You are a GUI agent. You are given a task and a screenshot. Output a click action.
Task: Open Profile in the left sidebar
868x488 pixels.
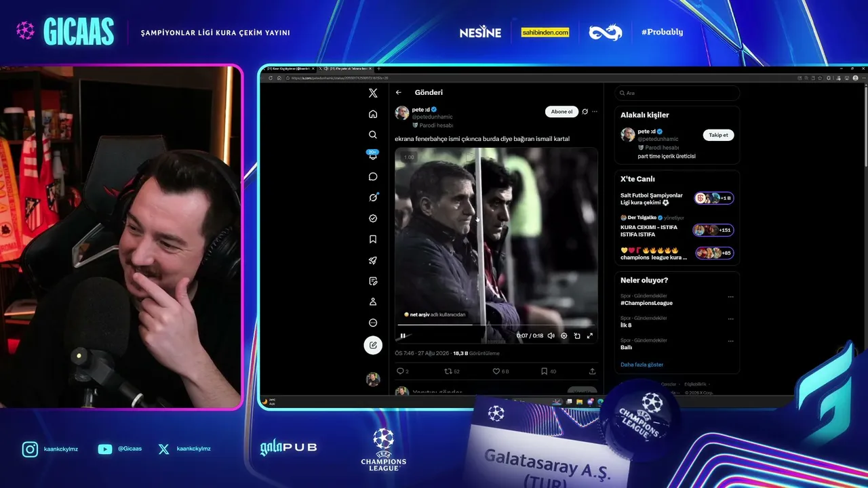(373, 302)
